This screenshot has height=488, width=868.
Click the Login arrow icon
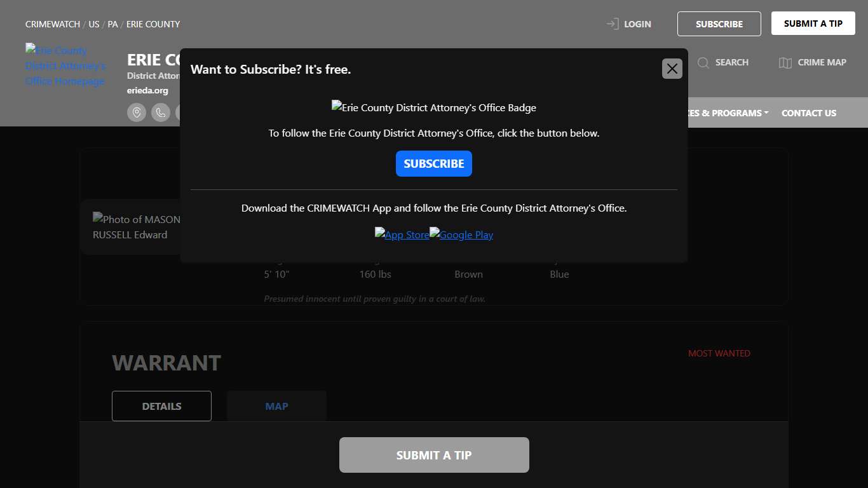click(613, 24)
